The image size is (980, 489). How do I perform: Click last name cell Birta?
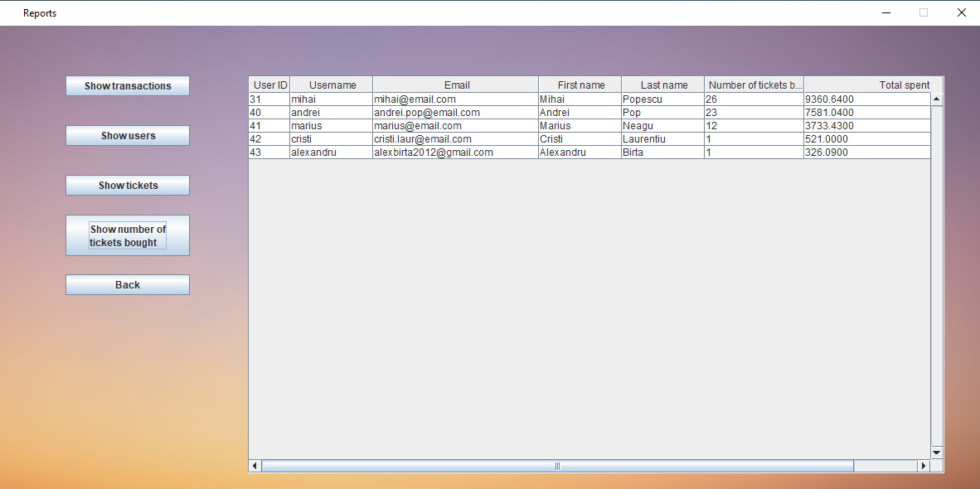point(663,152)
